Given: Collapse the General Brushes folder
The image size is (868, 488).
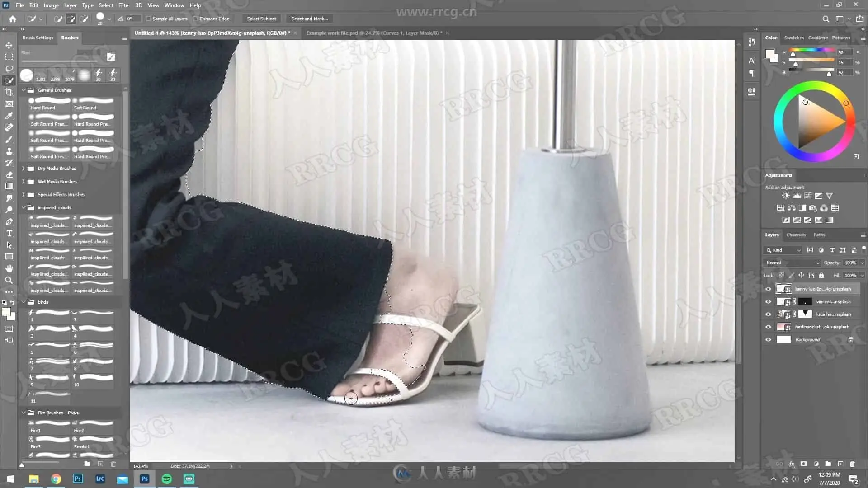Looking at the screenshot, I should click(x=24, y=90).
